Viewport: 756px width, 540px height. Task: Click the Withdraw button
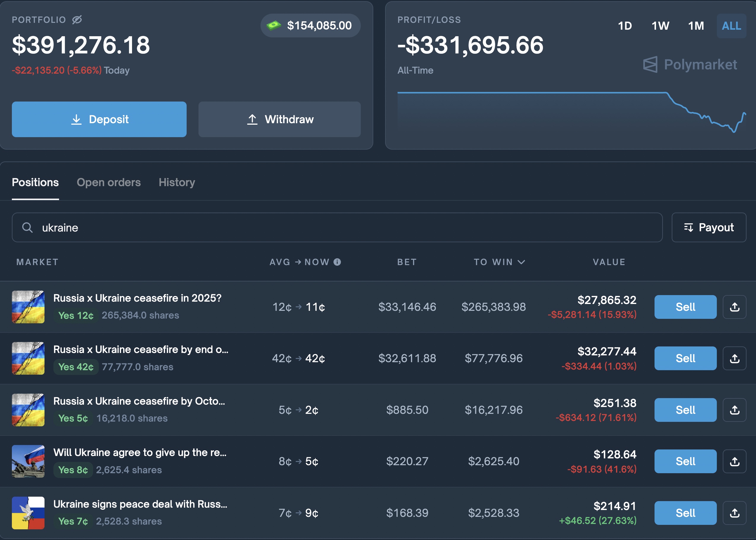tap(279, 119)
